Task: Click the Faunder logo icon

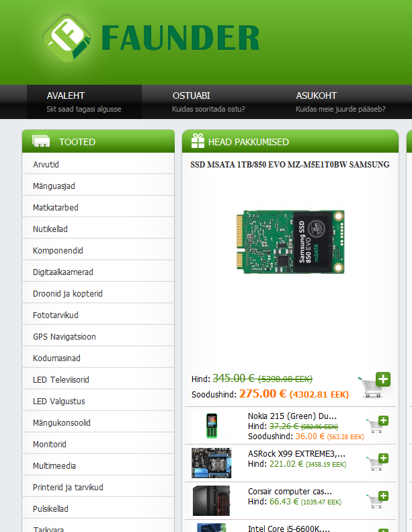Action: tap(67, 39)
